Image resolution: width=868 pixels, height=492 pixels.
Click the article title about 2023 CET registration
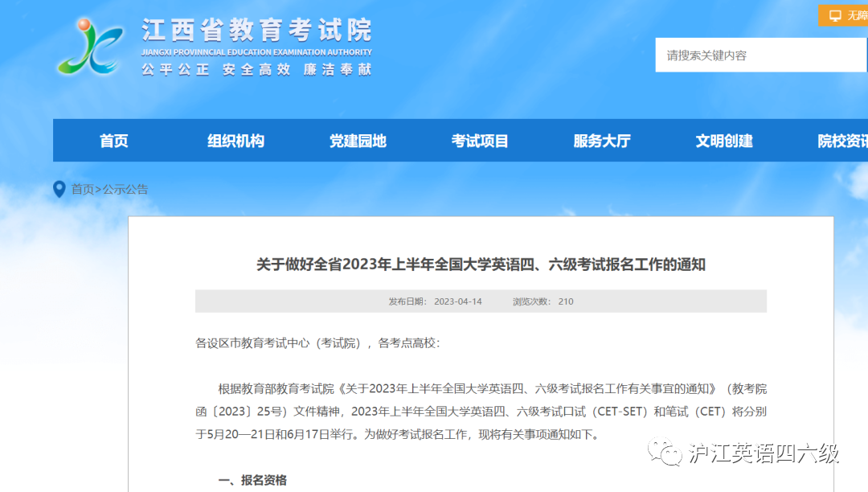481,264
